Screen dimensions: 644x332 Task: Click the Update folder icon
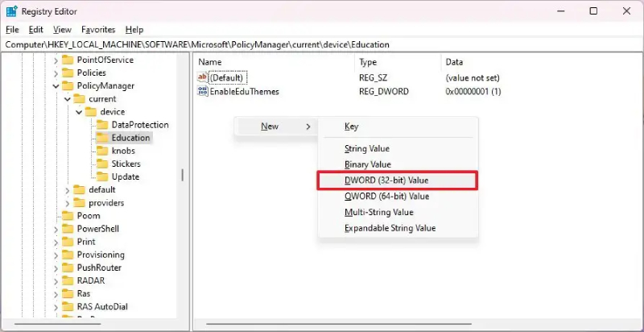[x=102, y=176]
